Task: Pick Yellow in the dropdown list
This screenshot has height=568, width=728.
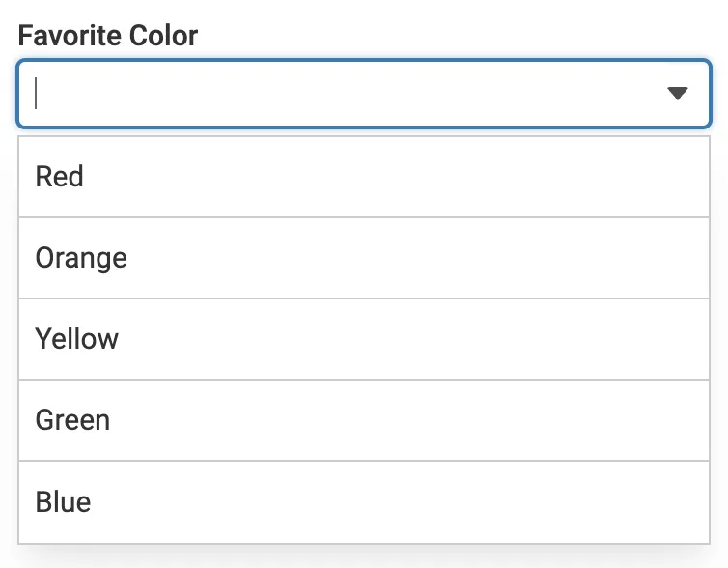Action: click(x=364, y=339)
